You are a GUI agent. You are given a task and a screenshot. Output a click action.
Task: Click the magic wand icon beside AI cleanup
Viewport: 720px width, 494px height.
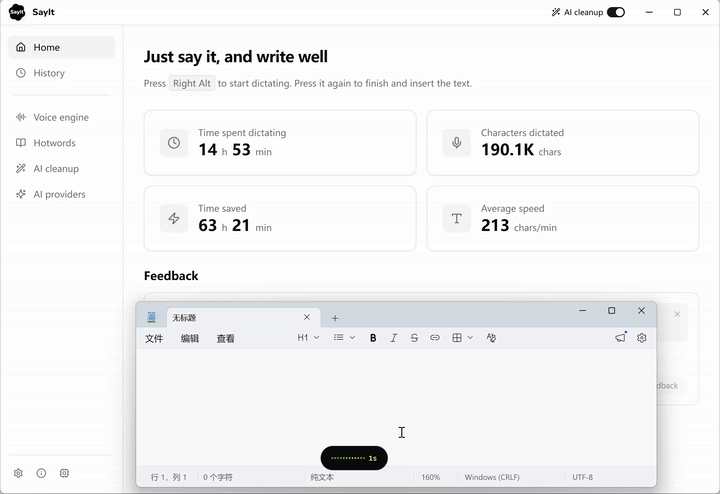pos(556,12)
